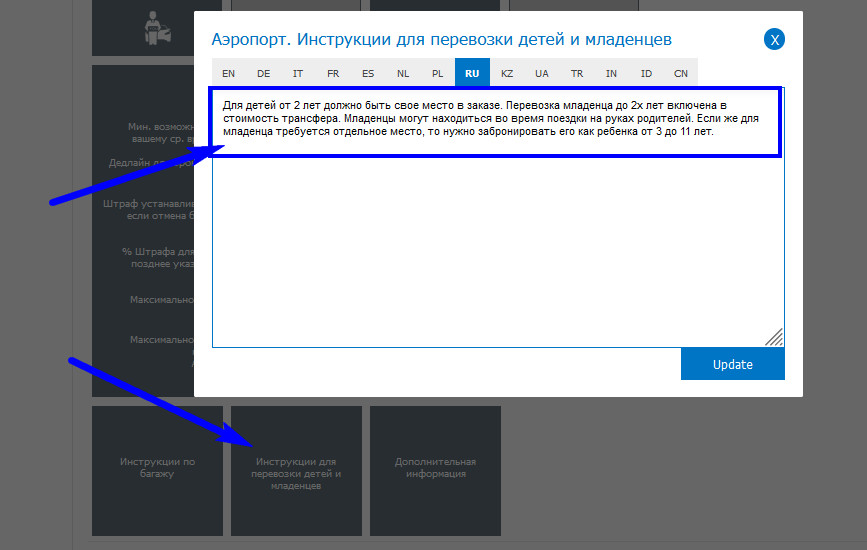Click inside the instructions text area
This screenshot has width=867, height=550.
[498, 217]
